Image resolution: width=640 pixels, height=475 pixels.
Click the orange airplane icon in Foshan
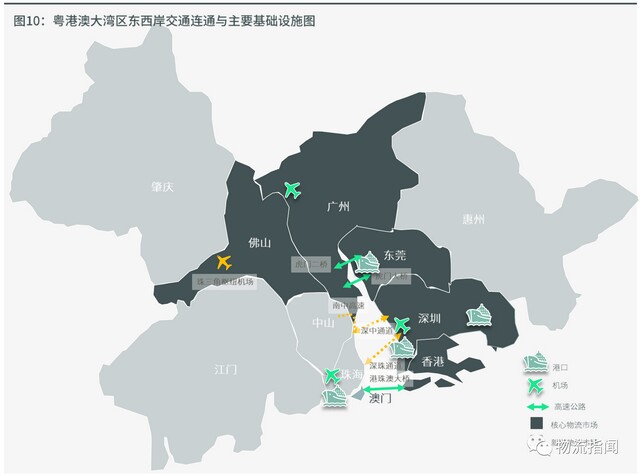[223, 262]
